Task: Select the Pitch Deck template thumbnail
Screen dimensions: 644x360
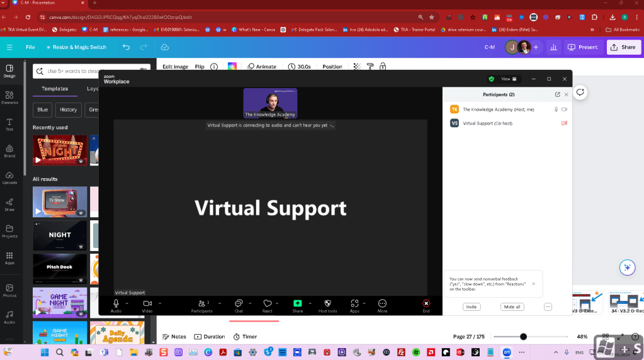Action: click(x=60, y=269)
